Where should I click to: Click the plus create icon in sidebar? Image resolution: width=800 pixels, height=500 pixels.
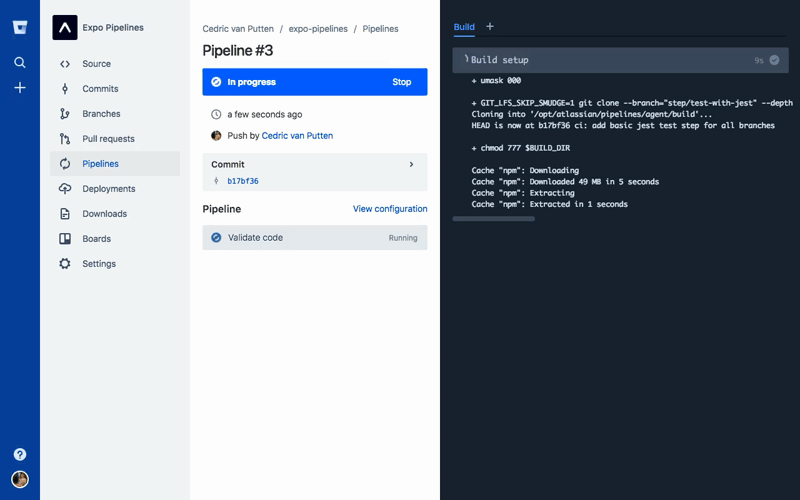pos(20,88)
